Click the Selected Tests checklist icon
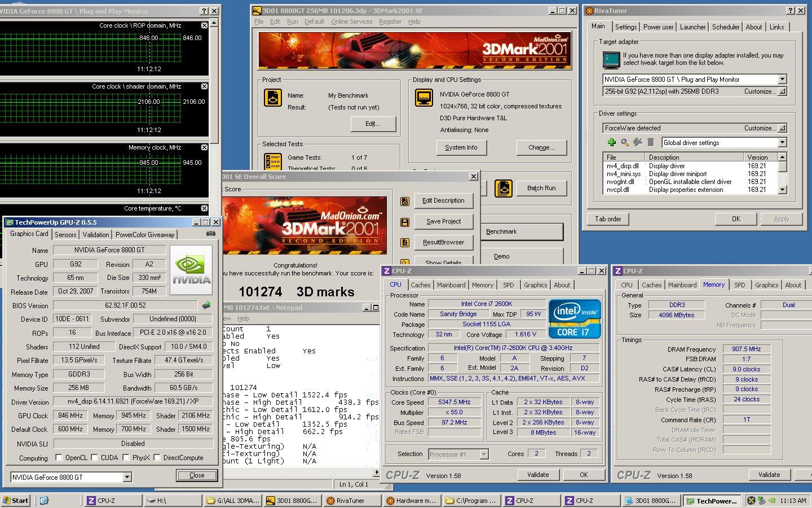 273,161
